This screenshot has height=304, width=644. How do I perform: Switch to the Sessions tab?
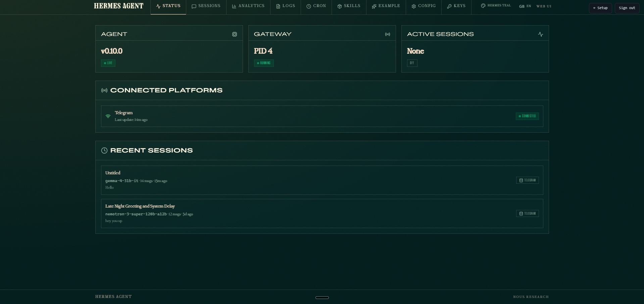coord(206,6)
